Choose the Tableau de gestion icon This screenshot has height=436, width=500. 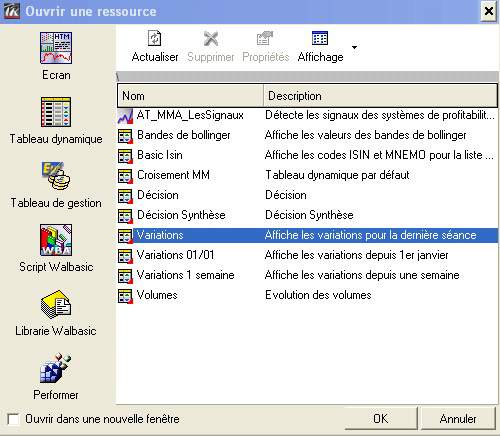56,176
